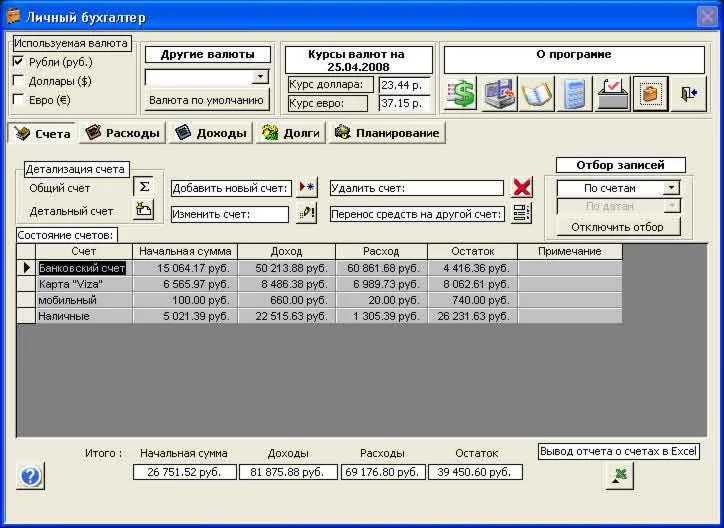Viewport: 724px width, 528px height.
Task: Enable the Евро (€) currency checkbox
Action: point(18,99)
